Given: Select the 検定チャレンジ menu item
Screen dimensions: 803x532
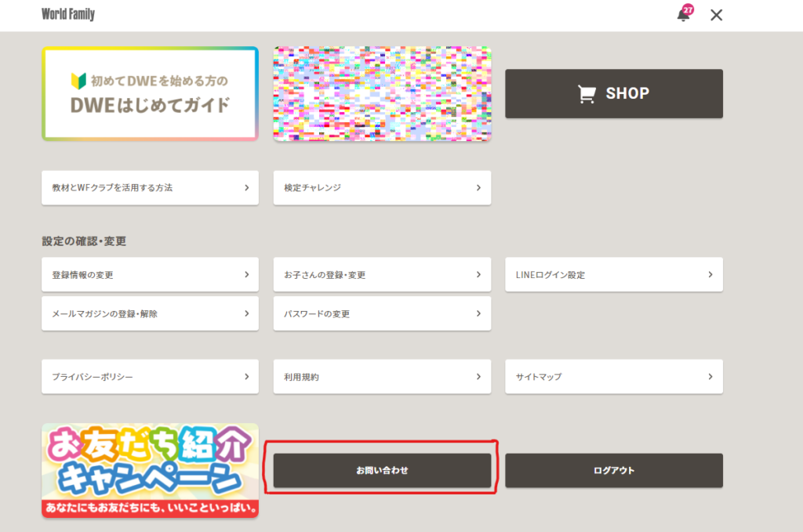Looking at the screenshot, I should click(x=382, y=188).
